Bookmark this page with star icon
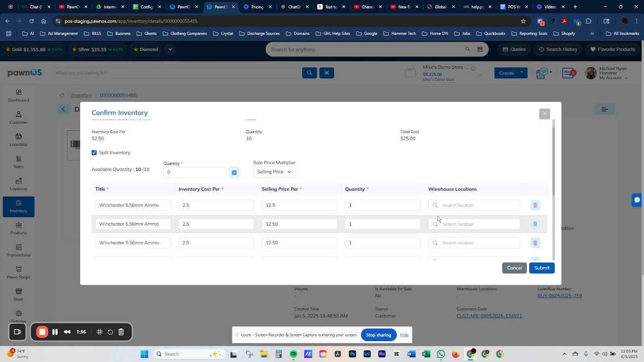644x362 pixels. click(x=523, y=21)
